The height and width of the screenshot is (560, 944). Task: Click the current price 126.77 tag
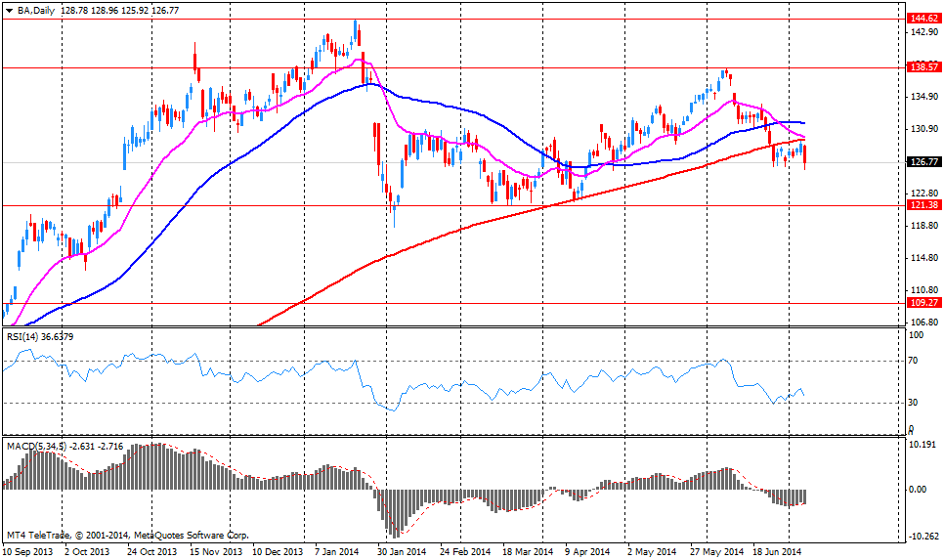(923, 163)
